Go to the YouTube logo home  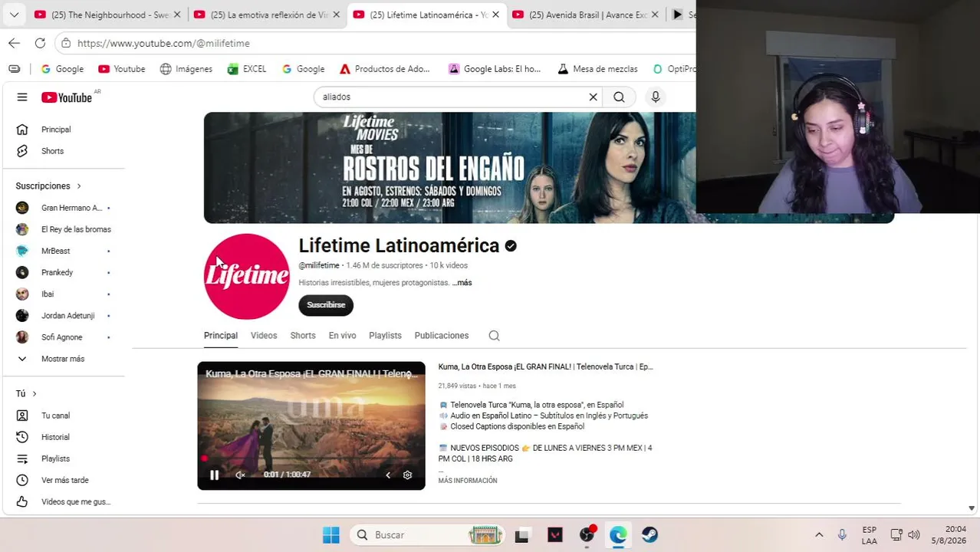pyautogui.click(x=67, y=97)
